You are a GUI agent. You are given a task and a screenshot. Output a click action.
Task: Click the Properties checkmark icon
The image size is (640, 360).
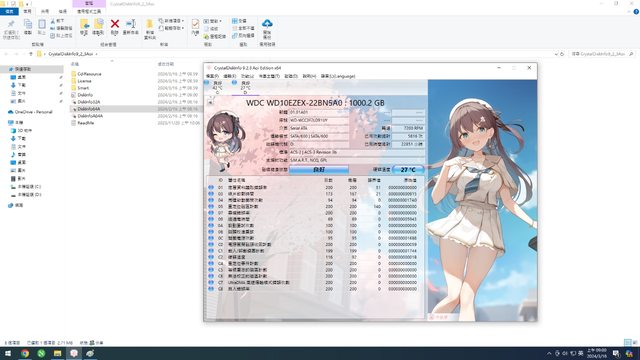(x=195, y=24)
